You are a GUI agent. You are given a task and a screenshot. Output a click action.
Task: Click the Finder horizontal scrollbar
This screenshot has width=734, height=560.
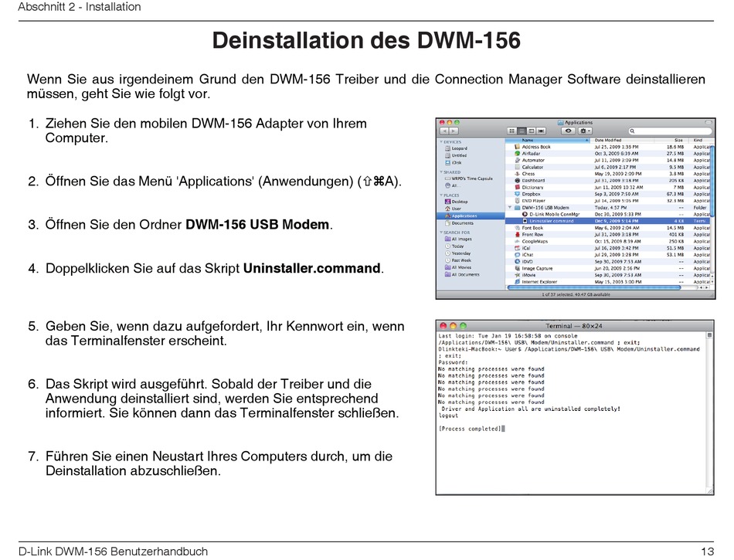(x=593, y=287)
